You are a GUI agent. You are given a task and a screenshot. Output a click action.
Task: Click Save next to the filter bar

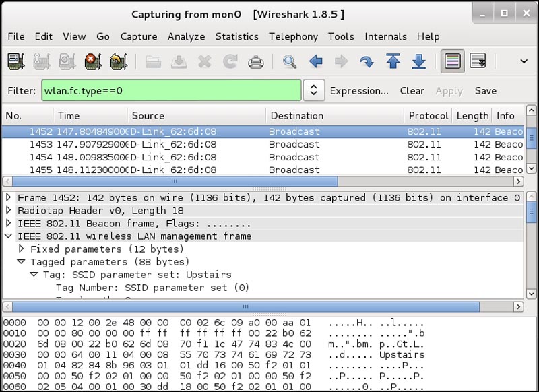pyautogui.click(x=486, y=90)
